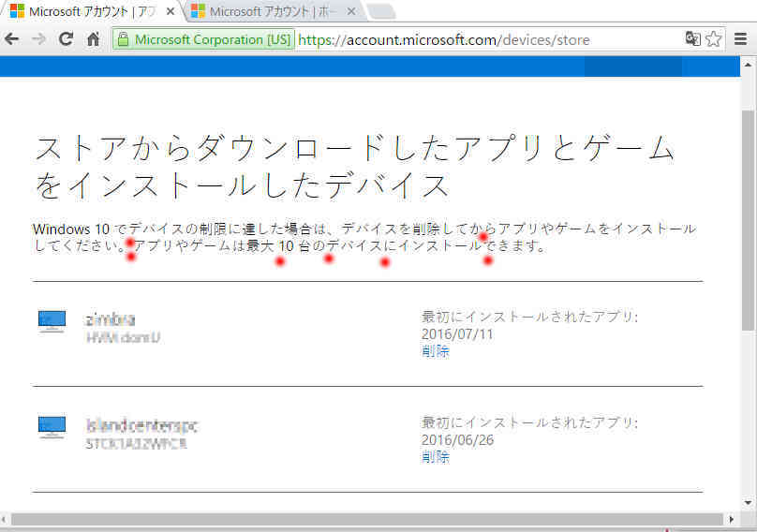The width and height of the screenshot is (757, 532).
Task: Click the zimbra device computer icon
Action: [x=52, y=321]
